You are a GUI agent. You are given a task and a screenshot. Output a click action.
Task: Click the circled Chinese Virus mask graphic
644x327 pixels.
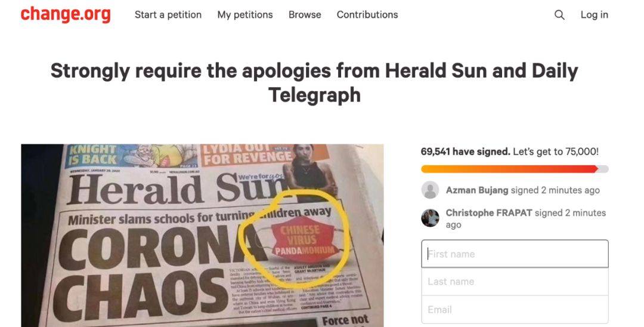(x=302, y=240)
